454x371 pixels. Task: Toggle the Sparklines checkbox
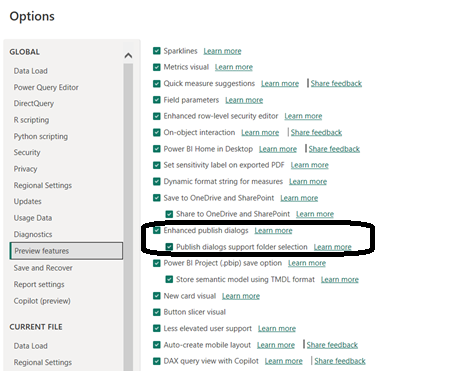(157, 51)
